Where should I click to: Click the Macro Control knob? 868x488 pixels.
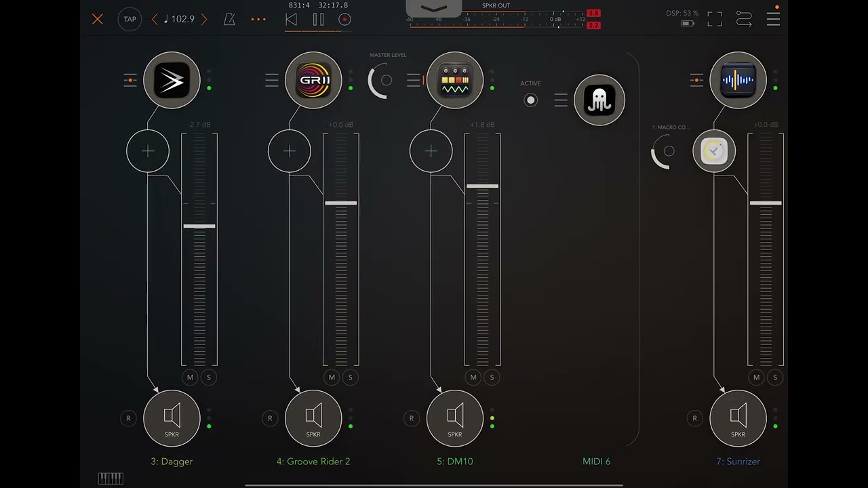(665, 151)
